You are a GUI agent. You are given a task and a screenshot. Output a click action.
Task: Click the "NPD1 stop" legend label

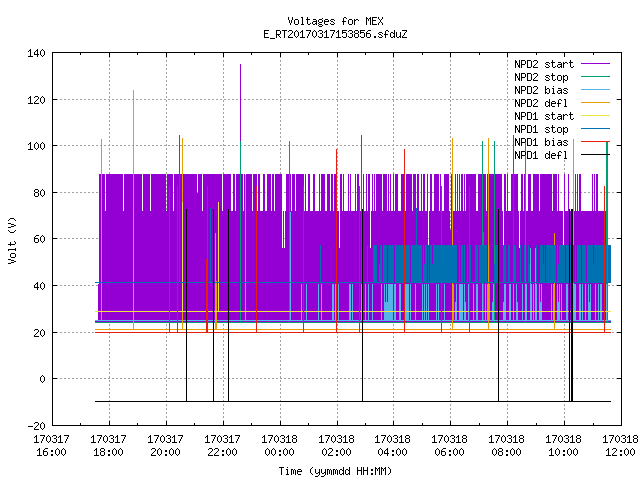(541, 129)
